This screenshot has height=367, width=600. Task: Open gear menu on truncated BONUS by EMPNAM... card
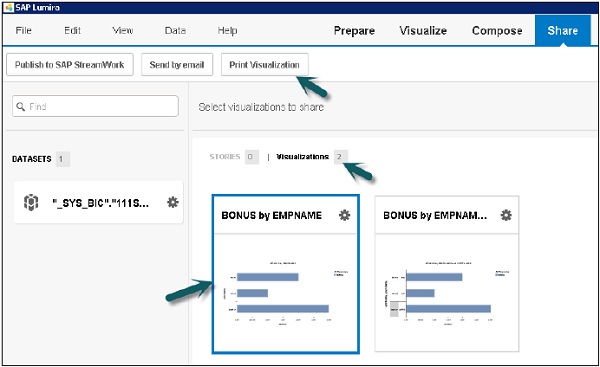click(x=506, y=215)
